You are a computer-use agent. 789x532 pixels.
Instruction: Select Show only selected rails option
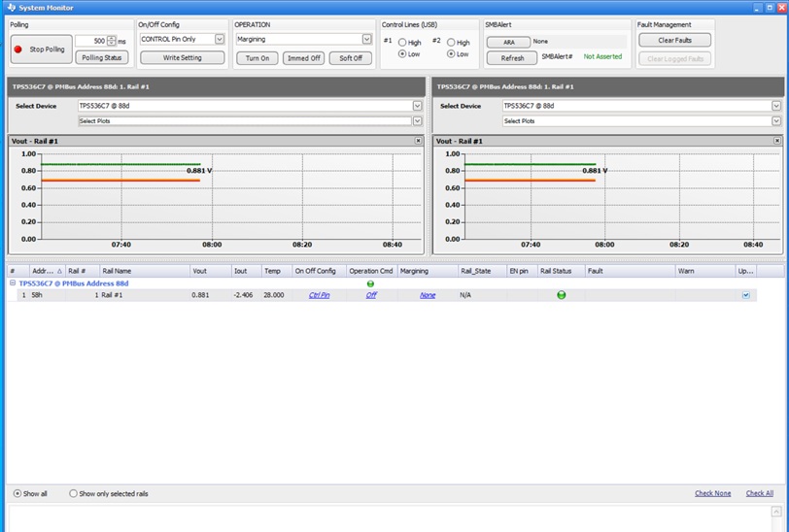[73, 493]
